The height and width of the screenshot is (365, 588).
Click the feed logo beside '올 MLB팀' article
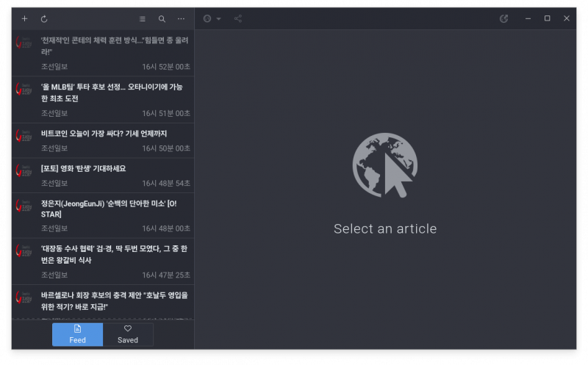24,89
